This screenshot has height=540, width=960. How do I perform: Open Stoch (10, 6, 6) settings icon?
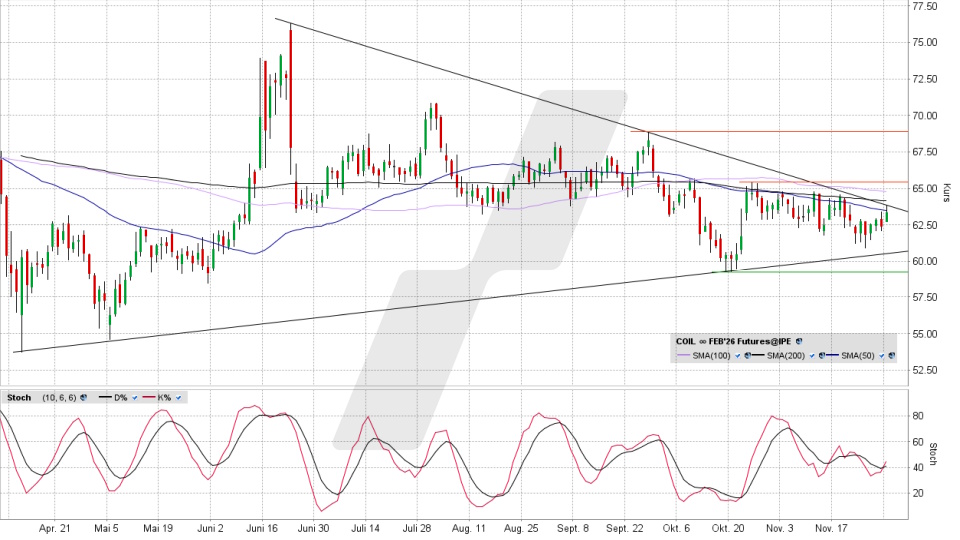[x=83, y=397]
